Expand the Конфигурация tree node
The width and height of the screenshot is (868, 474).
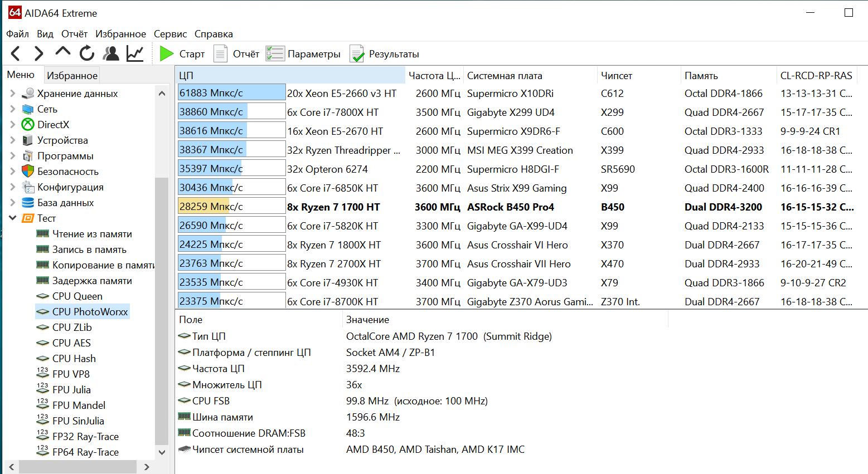(12, 187)
